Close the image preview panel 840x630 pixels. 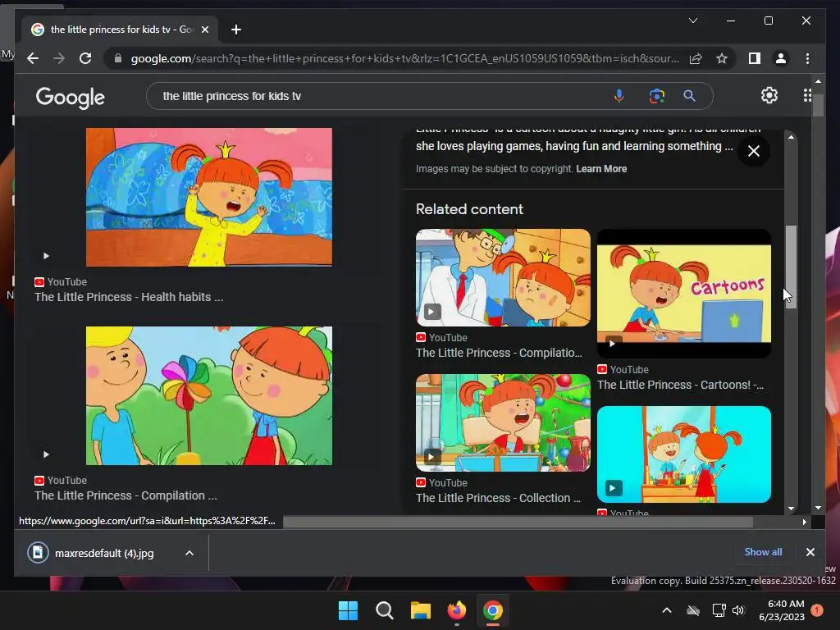[754, 151]
